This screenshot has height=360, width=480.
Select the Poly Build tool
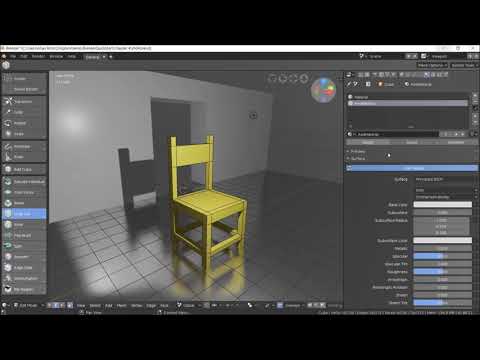(24, 235)
